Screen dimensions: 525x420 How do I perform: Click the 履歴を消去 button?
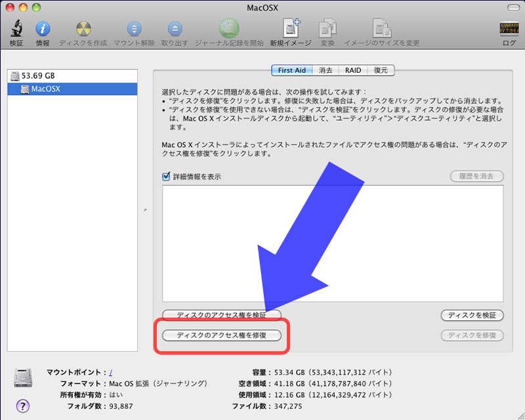[477, 176]
